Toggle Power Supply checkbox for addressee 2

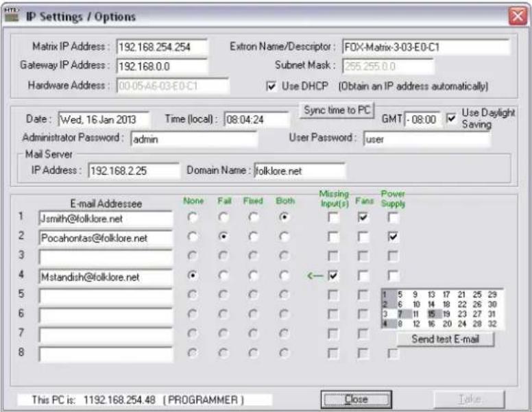pos(393,237)
